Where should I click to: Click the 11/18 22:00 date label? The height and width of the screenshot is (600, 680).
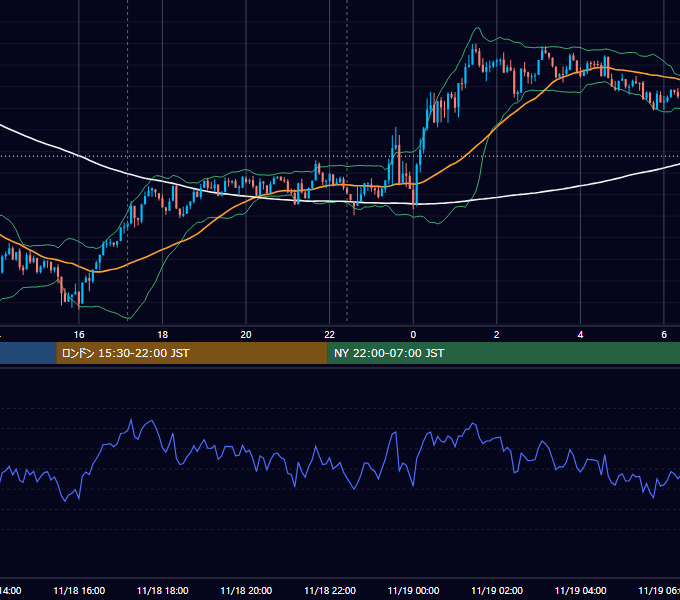(x=330, y=590)
